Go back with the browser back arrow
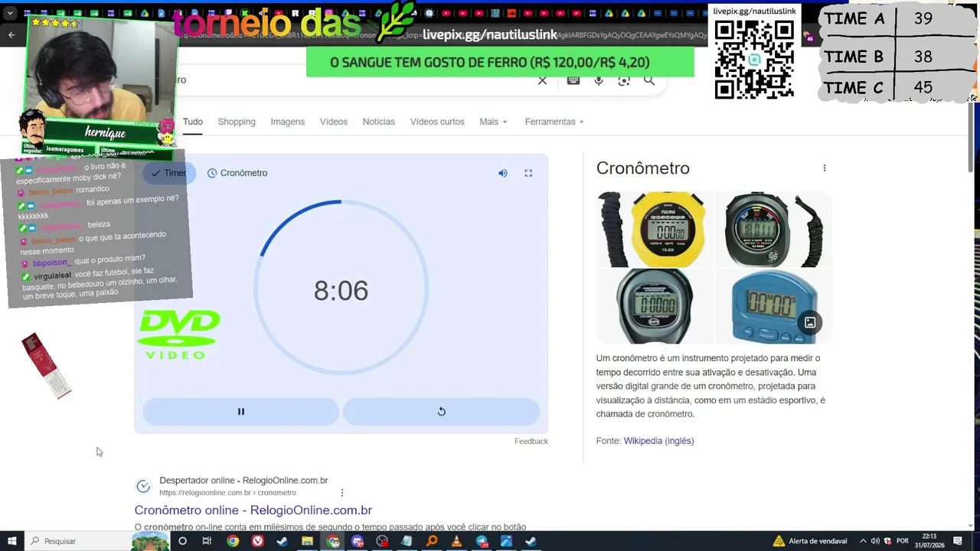Screen dimensions: 980x551 [x=11, y=35]
